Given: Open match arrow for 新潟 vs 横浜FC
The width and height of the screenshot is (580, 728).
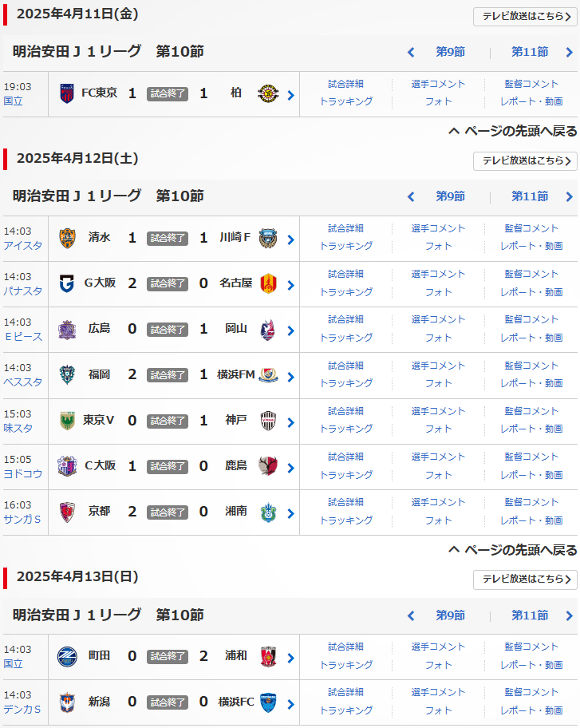Looking at the screenshot, I should click(x=291, y=705).
